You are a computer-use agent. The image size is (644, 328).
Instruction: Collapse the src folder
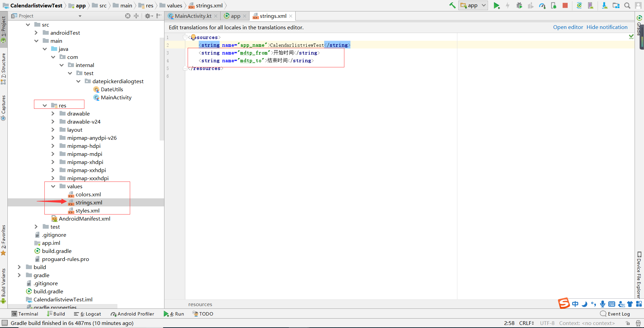28,25
